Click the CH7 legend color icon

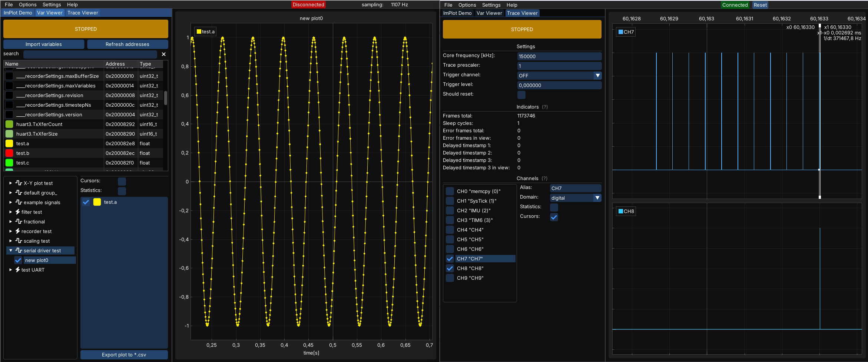[621, 32]
